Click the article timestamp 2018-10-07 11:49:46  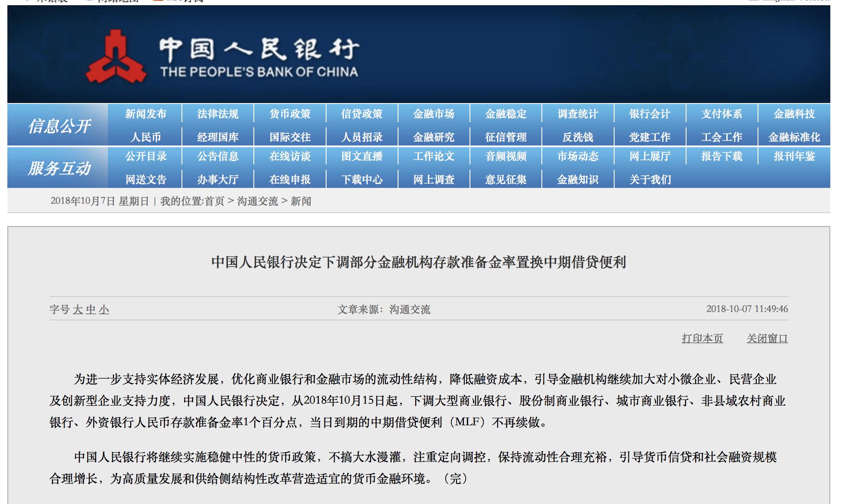point(747,309)
